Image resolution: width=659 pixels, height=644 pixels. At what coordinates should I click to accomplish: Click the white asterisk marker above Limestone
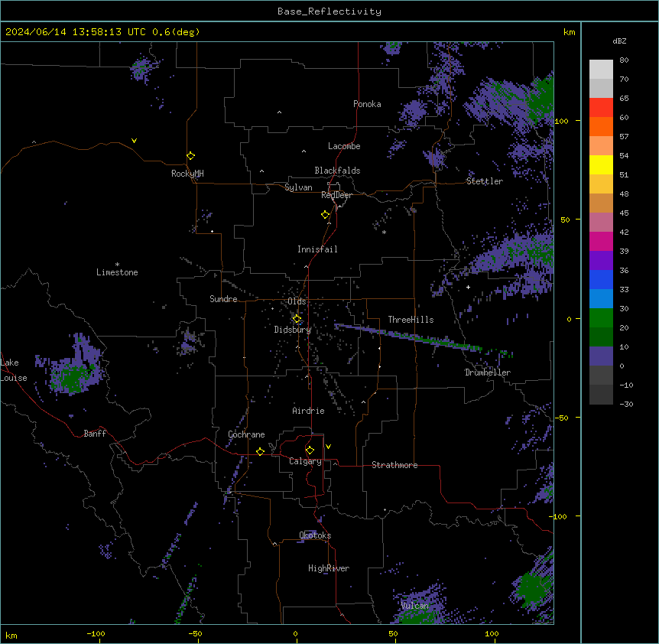click(x=117, y=265)
